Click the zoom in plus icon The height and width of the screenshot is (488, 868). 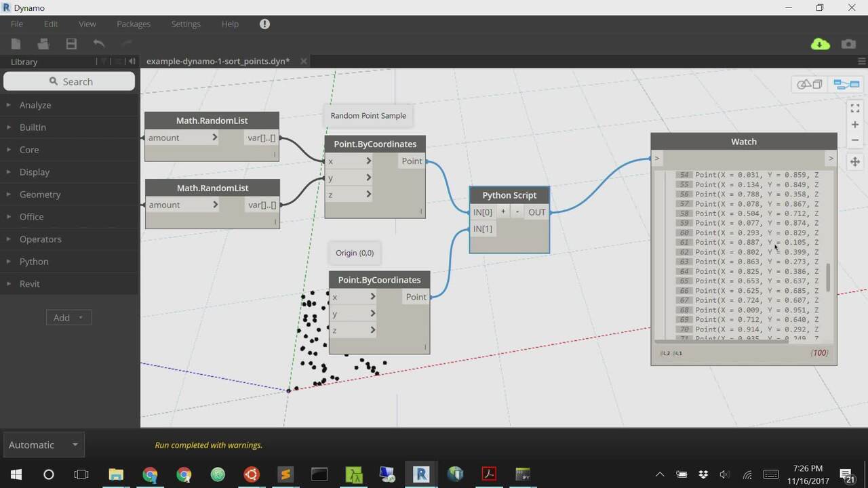coord(854,125)
